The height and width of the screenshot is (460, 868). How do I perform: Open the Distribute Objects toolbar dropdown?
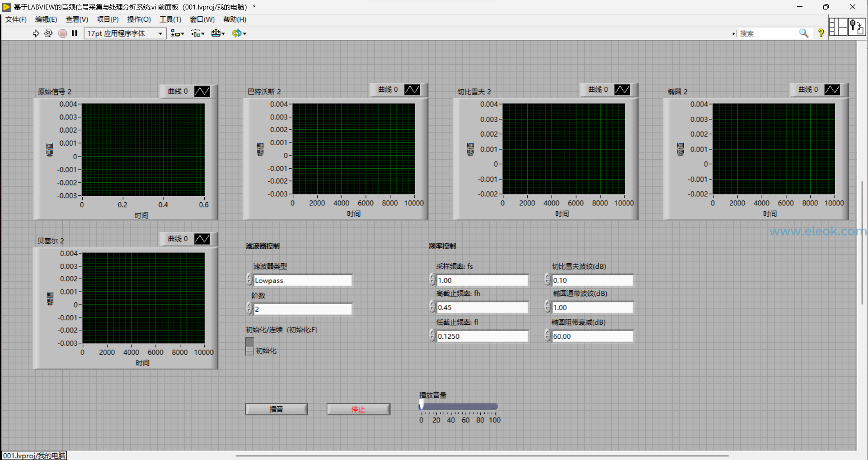(x=197, y=33)
